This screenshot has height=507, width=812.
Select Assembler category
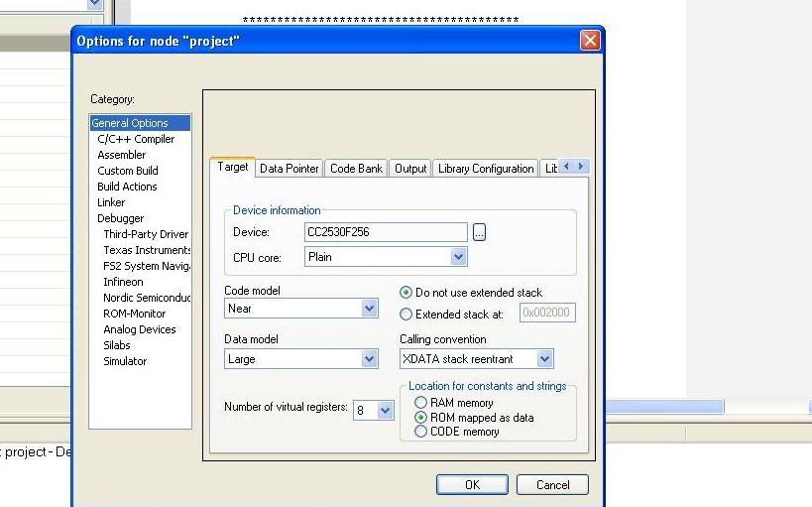click(x=122, y=155)
